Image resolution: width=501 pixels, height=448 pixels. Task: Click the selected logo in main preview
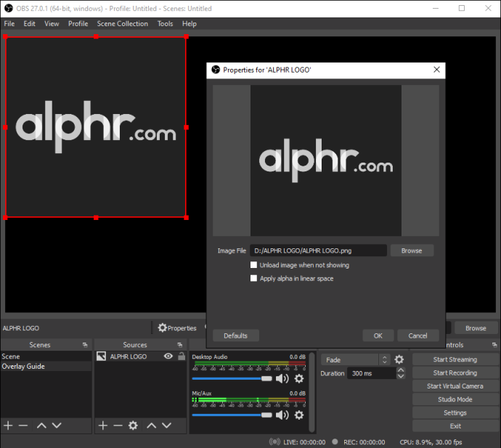tap(96, 127)
